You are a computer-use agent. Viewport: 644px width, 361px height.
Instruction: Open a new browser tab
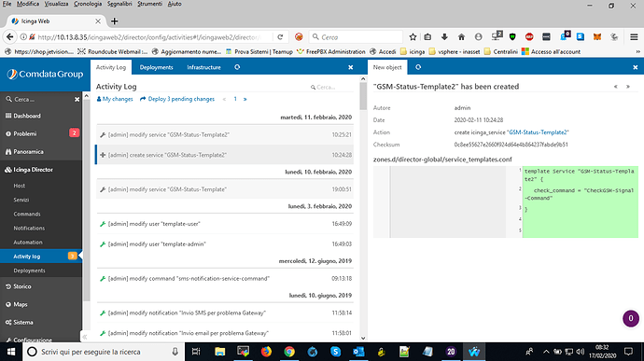click(x=115, y=21)
